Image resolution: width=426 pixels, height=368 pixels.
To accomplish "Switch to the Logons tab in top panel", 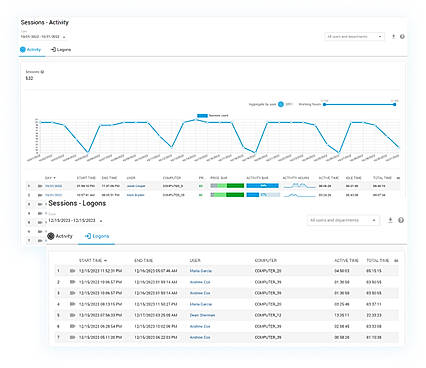I will 61,50.
